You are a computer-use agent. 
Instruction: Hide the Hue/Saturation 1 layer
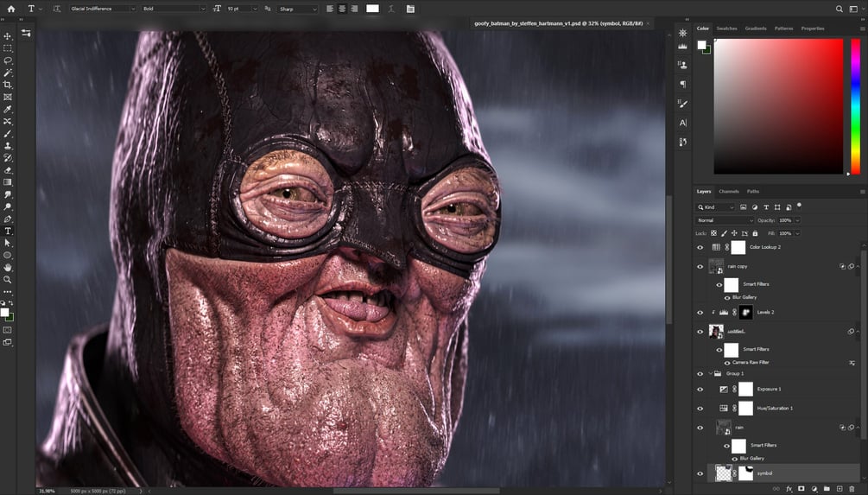[700, 409]
